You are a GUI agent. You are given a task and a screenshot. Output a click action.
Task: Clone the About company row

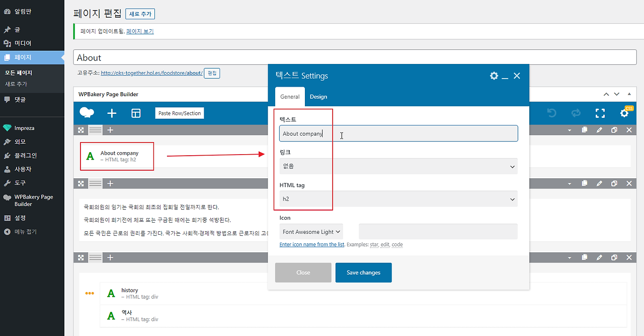click(x=614, y=130)
